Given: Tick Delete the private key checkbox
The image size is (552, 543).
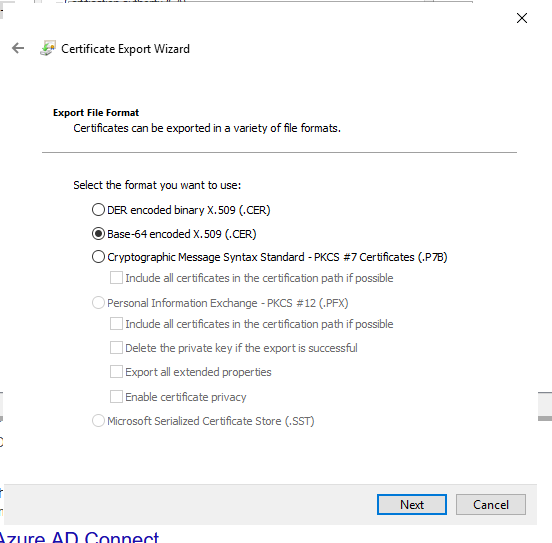Looking at the screenshot, I should coord(116,348).
